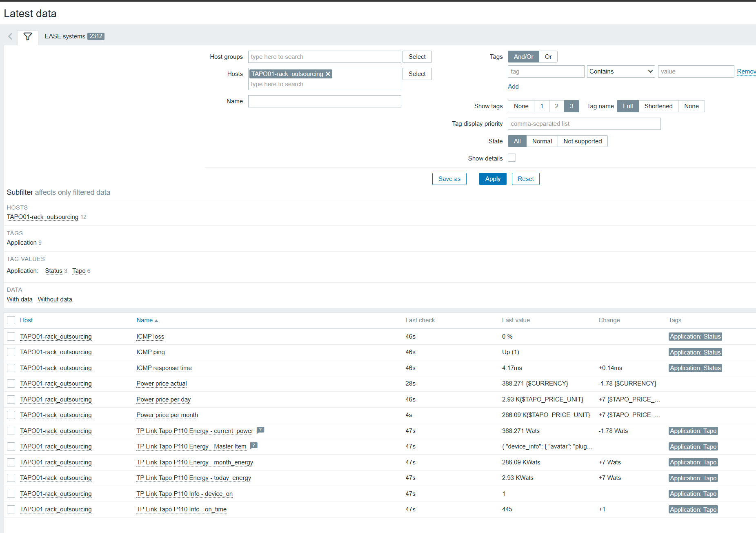756x533 pixels.
Task: Click Name column sort arrow
Action: (156, 321)
